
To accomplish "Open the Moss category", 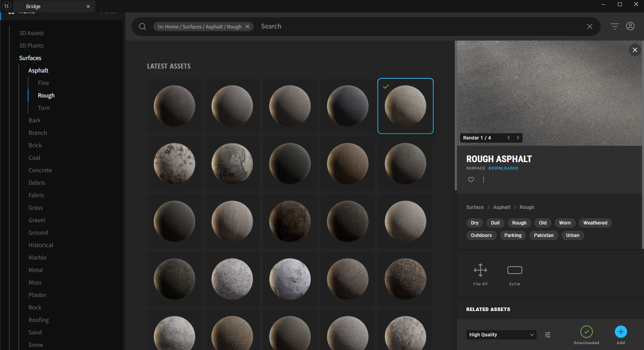I will [35, 283].
